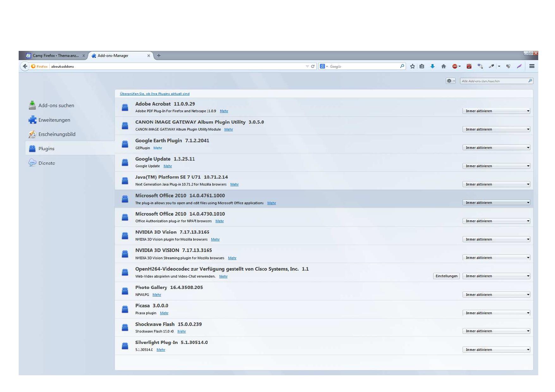Select Erscheinungsbild in the sidebar

(57, 134)
